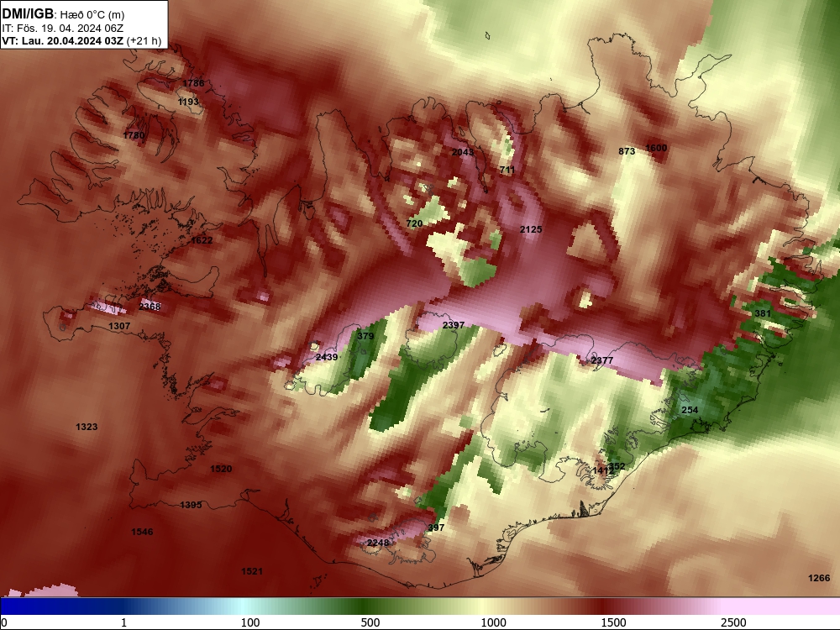The image size is (840, 630).
Task: Click the map value 1193
Action: click(188, 102)
